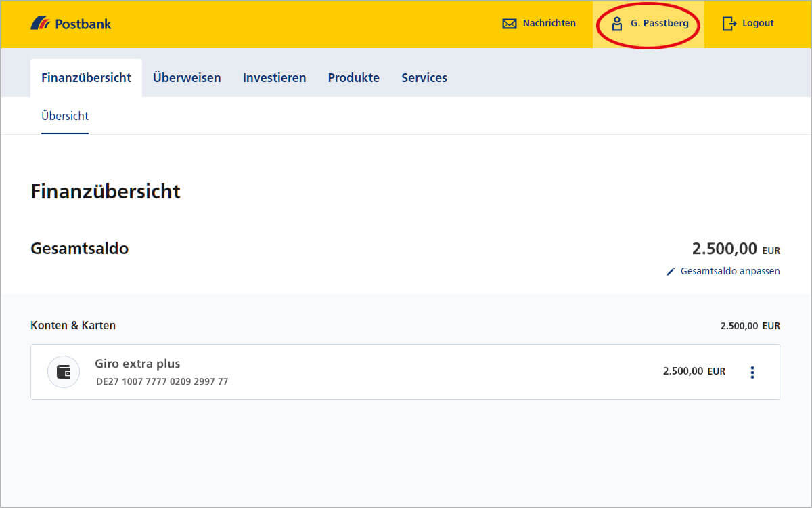Open the Finanzübersicht main tab
The image size is (812, 508).
pos(86,78)
